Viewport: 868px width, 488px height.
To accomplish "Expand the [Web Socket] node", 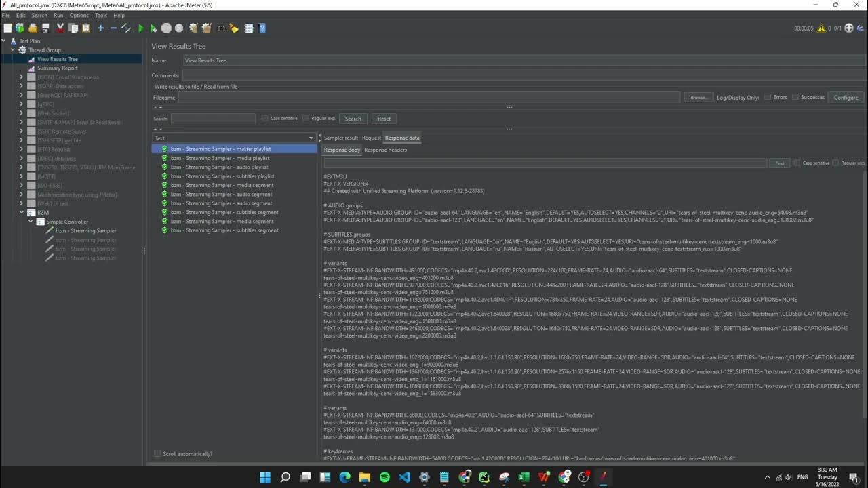I will [x=21, y=113].
